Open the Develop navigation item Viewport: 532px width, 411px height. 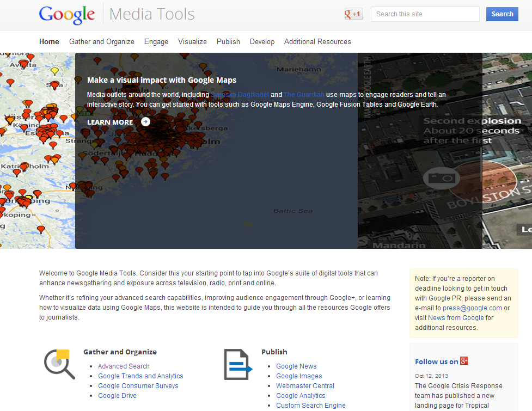(262, 42)
